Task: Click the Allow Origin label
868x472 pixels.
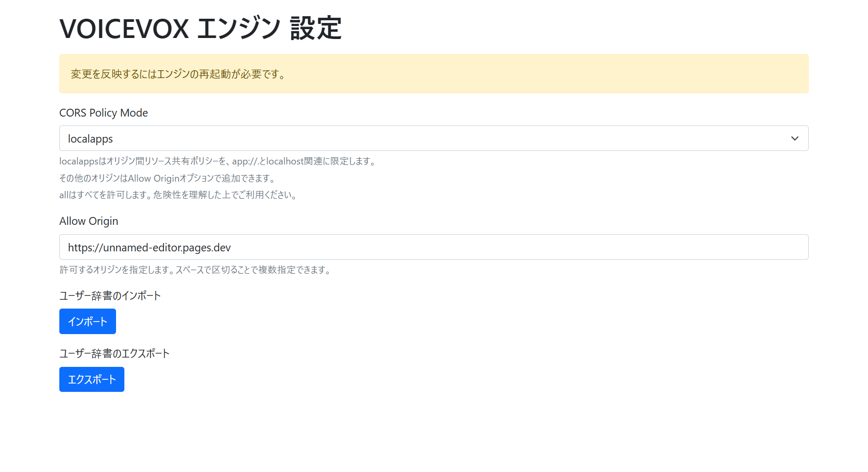Action: click(x=88, y=221)
